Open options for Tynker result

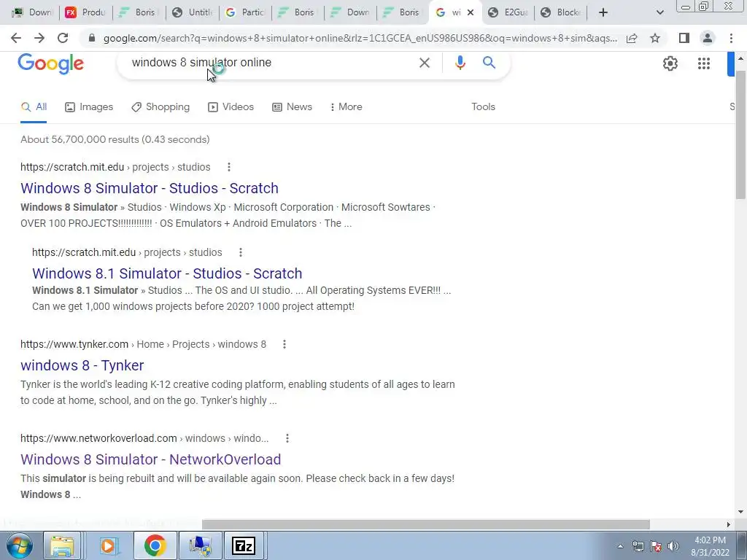tap(285, 344)
